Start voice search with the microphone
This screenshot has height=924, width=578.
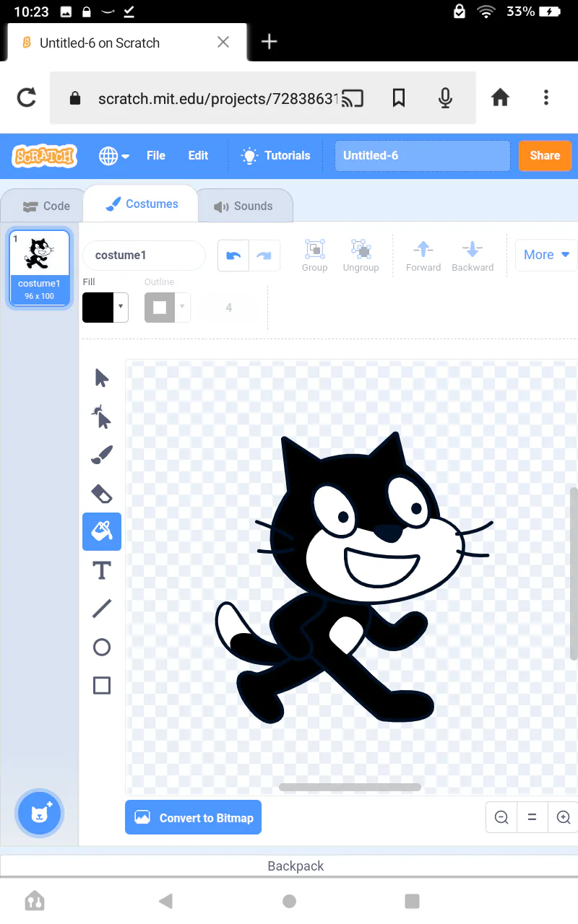coord(446,97)
